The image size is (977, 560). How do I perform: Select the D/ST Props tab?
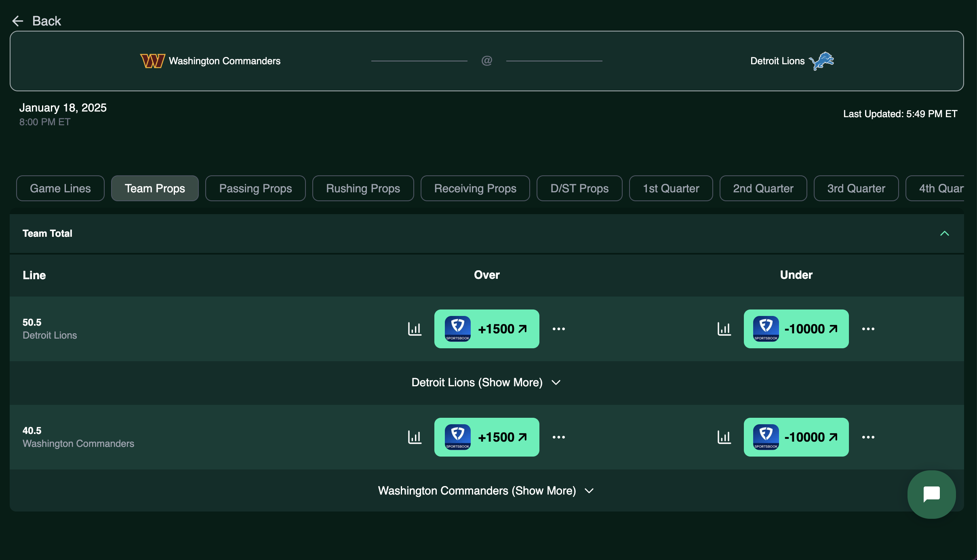[x=579, y=188]
